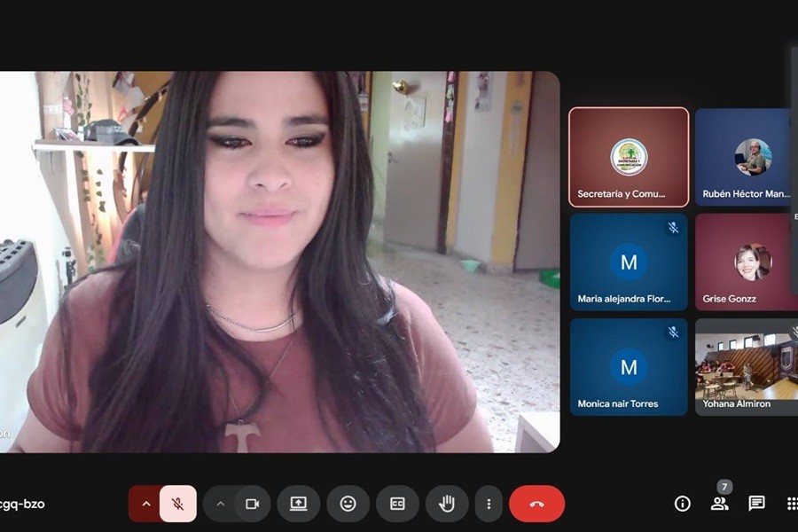Expand audio settings chevron beside microphone
Screen dimensions: 798x532
coord(145,504)
